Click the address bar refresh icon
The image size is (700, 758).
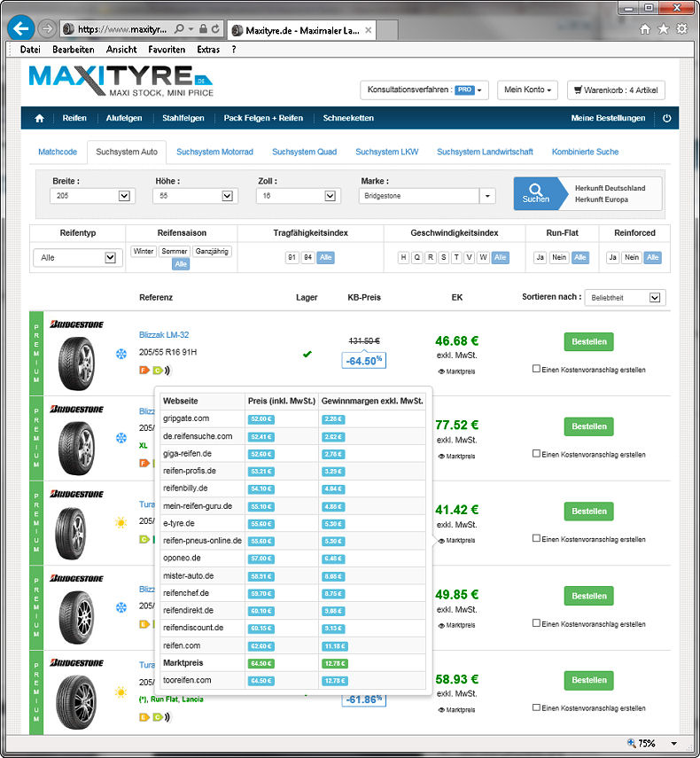coord(215,29)
